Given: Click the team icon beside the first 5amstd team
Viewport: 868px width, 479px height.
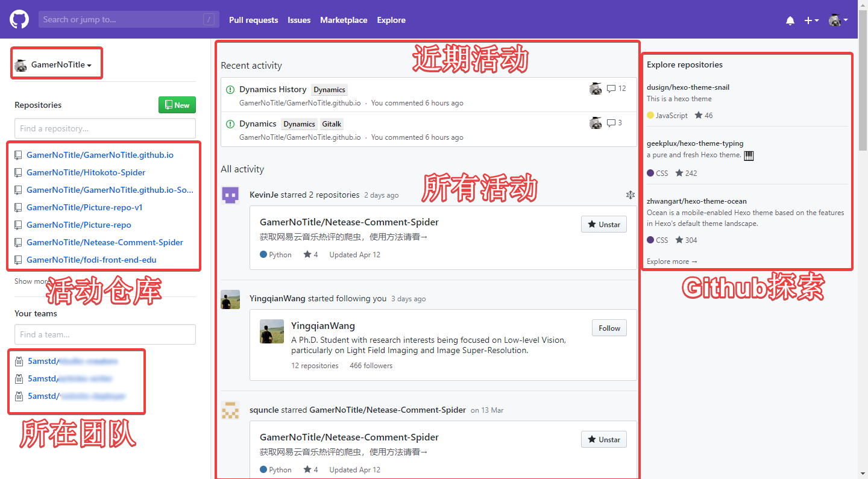Looking at the screenshot, I should (18, 361).
